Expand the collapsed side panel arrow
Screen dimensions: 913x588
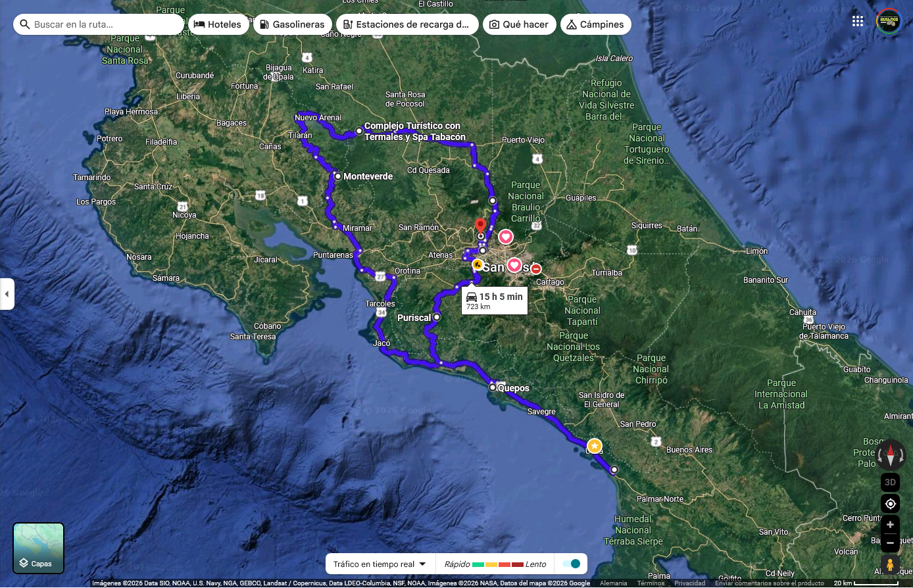click(7, 294)
